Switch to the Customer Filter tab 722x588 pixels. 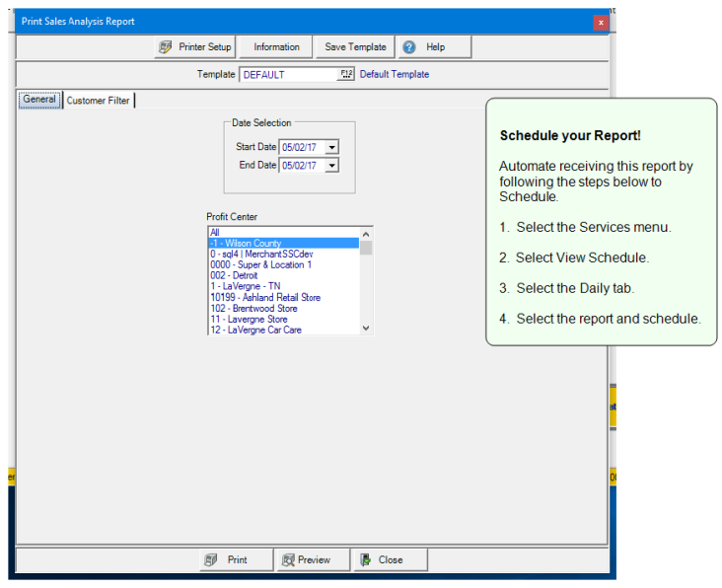coord(98,100)
